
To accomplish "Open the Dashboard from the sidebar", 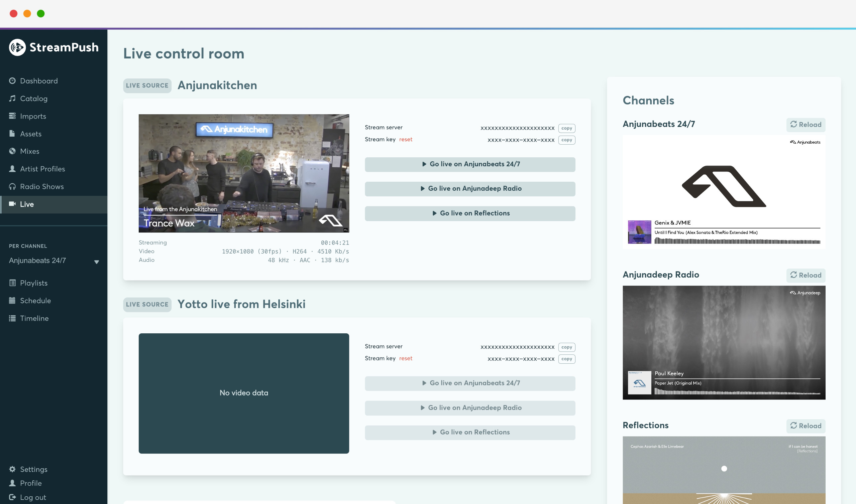I will click(38, 81).
